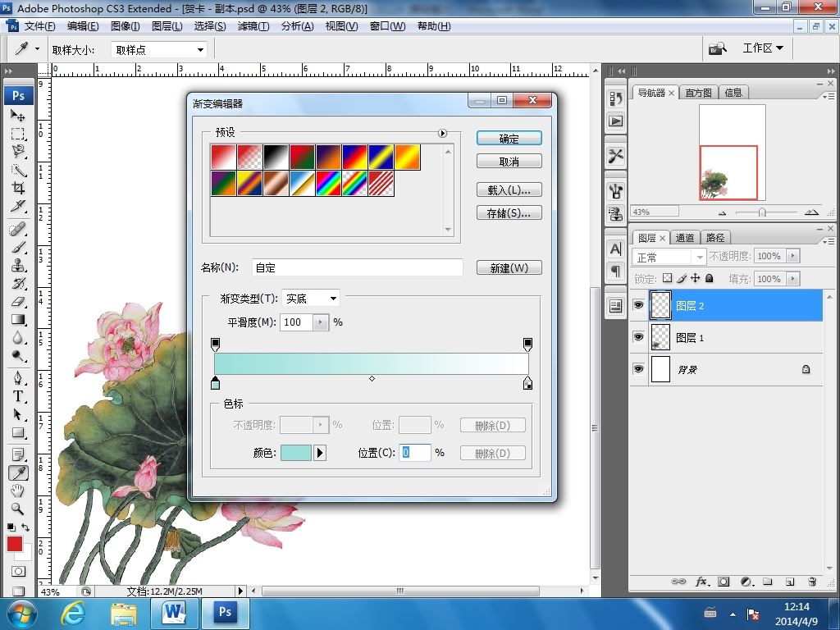Open the 图像 menu
This screenshot has height=630, width=840.
tap(126, 26)
